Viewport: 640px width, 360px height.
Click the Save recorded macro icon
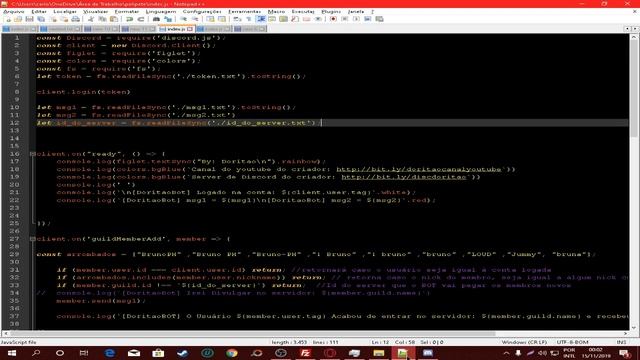(x=379, y=19)
